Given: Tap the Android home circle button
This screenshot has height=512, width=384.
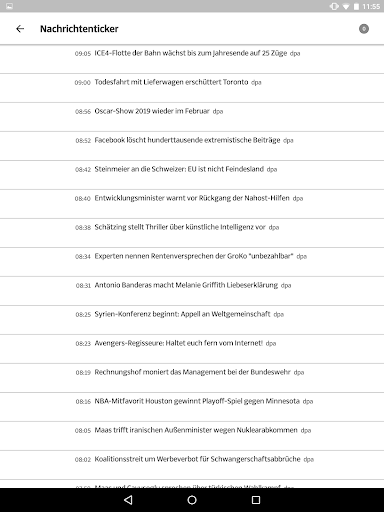Looking at the screenshot, I should coord(192,500).
